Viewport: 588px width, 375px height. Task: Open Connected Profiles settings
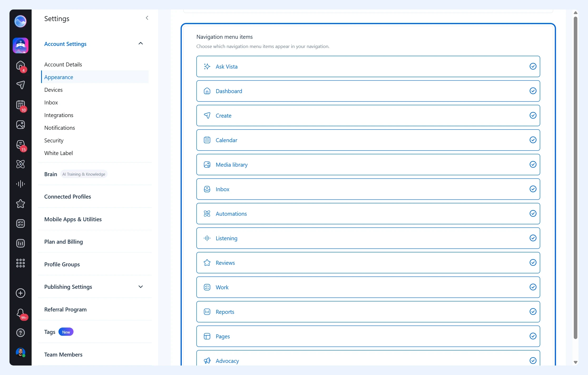click(67, 196)
